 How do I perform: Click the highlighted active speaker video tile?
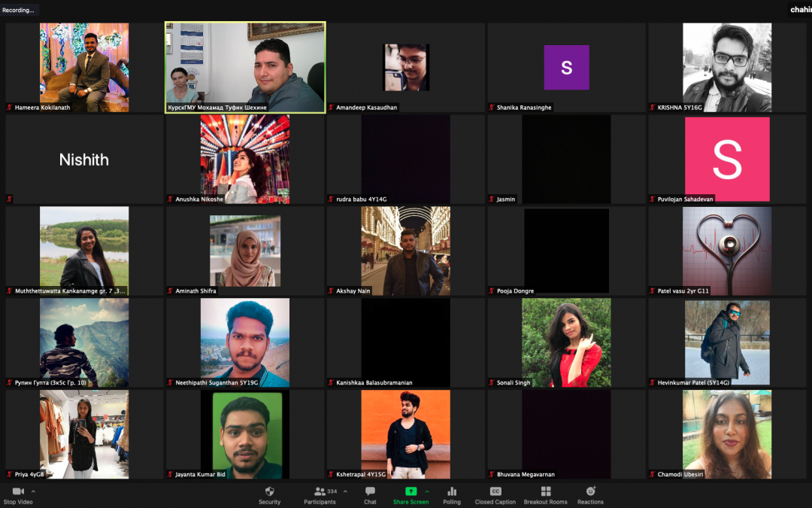245,68
